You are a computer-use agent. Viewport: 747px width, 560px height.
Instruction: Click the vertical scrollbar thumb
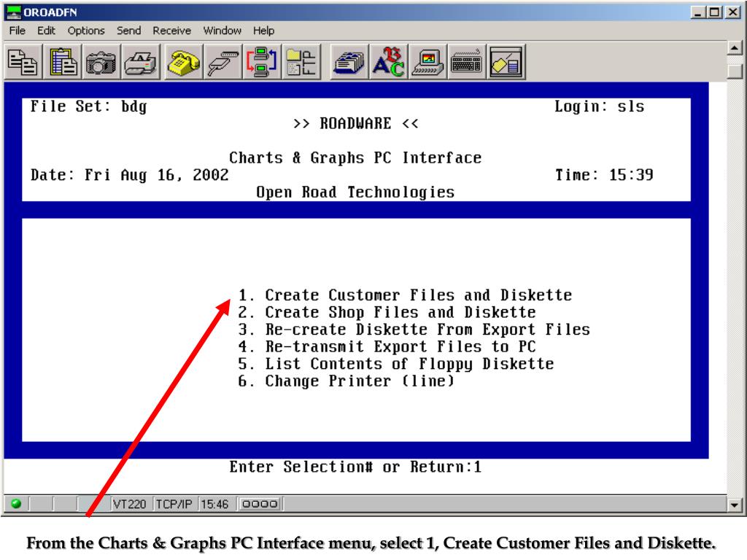(x=735, y=71)
